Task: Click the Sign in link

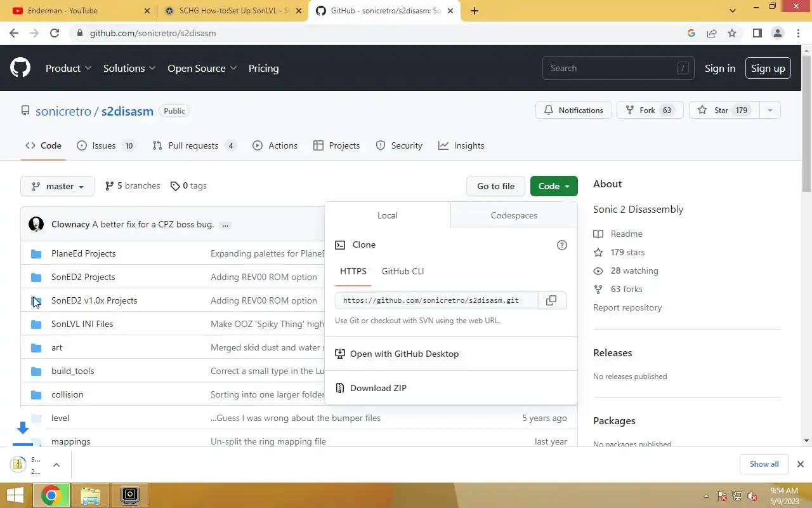Action: tap(720, 68)
